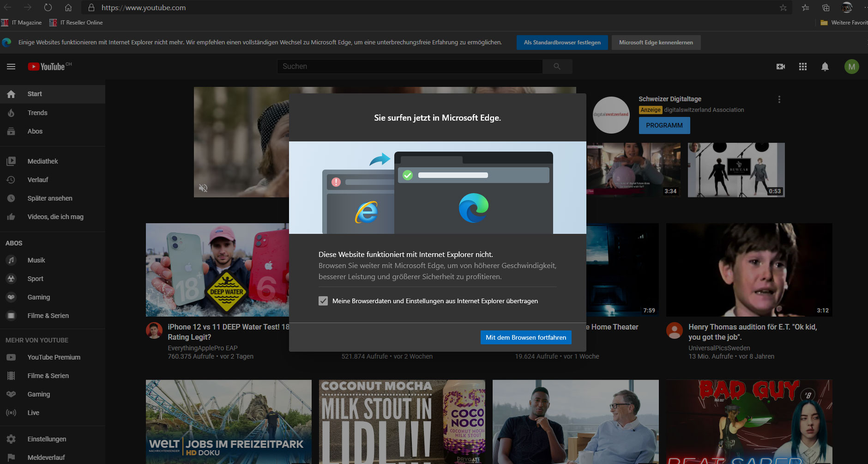This screenshot has height=464, width=868.
Task: Unmute the featured video speaker icon
Action: pyautogui.click(x=203, y=188)
